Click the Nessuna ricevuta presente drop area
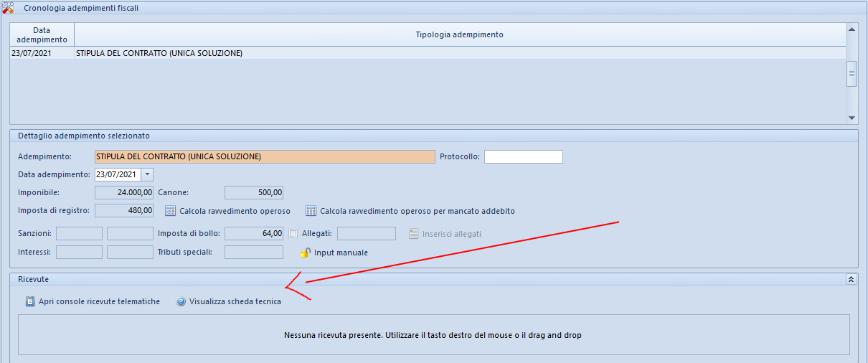868x363 pixels. (433, 335)
